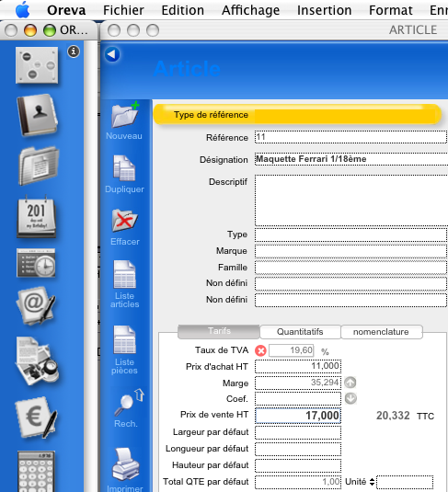The height and width of the screenshot is (492, 448).
Task: Open the Unité dropdown arrows
Action: pyautogui.click(x=372, y=482)
